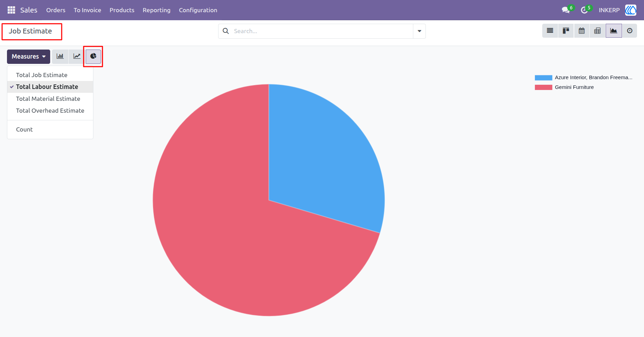Switch to the list view
The image size is (644, 337).
tap(550, 31)
